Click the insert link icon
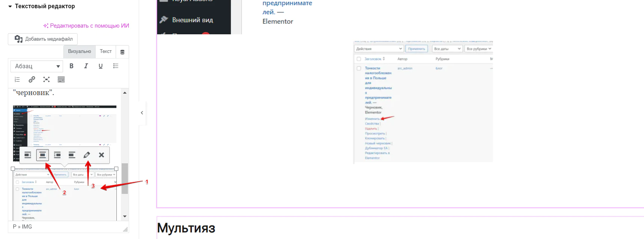The image size is (644, 239). tap(32, 79)
